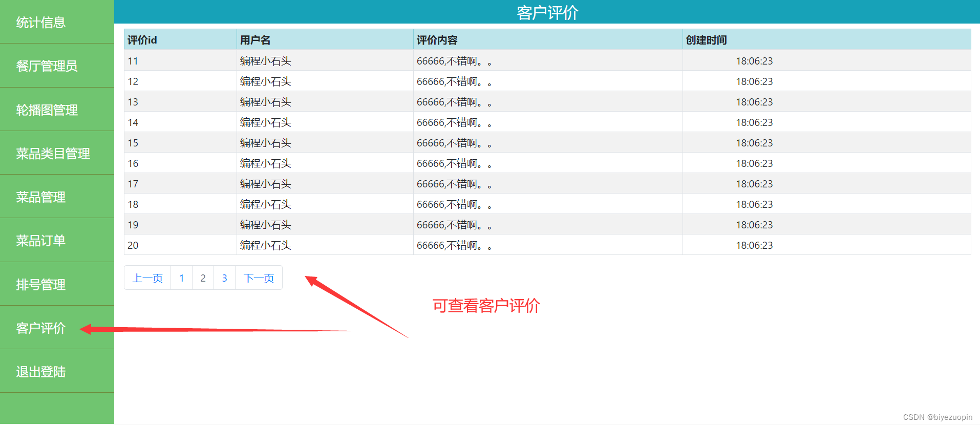Click username 编程小石头 in row 11
The image size is (980, 426).
pyautogui.click(x=266, y=61)
